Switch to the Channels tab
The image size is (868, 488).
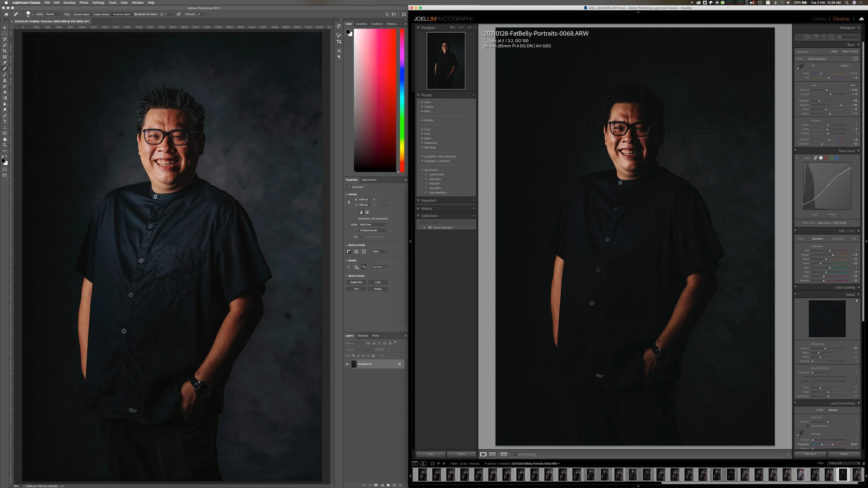(x=362, y=335)
